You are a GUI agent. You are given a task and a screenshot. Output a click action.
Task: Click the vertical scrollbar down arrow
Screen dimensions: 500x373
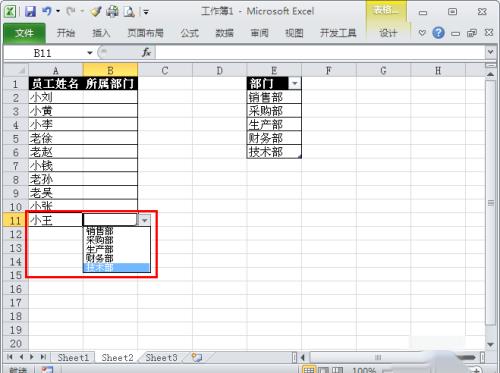click(x=490, y=344)
